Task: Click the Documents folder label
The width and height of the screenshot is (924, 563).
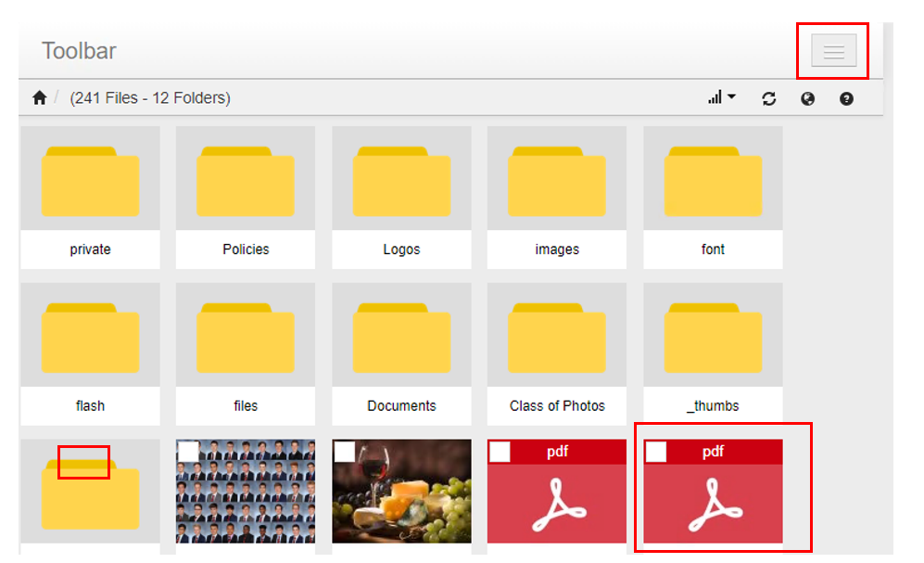Action: click(x=401, y=405)
